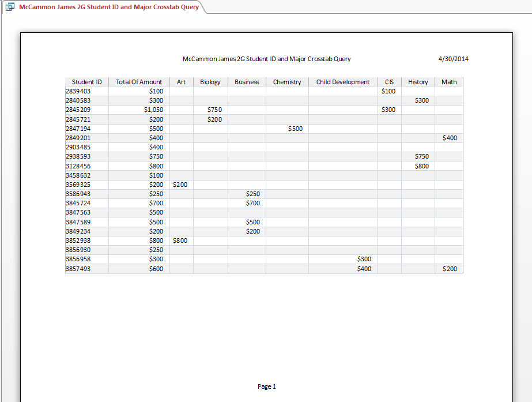This screenshot has height=402, width=532.
Task: Click the Student ID column header
Action: pos(87,82)
